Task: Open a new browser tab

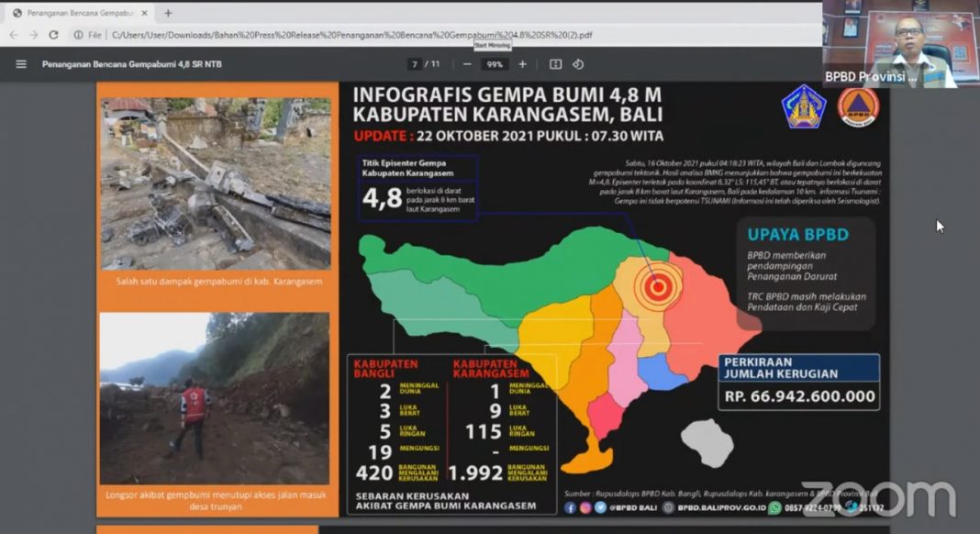Action: coord(168,13)
